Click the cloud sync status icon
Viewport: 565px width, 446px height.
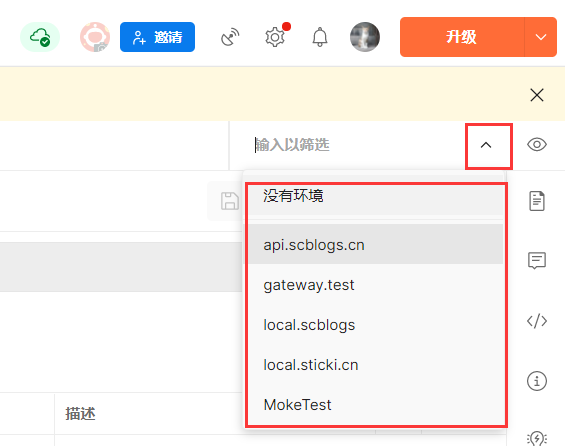coord(40,37)
